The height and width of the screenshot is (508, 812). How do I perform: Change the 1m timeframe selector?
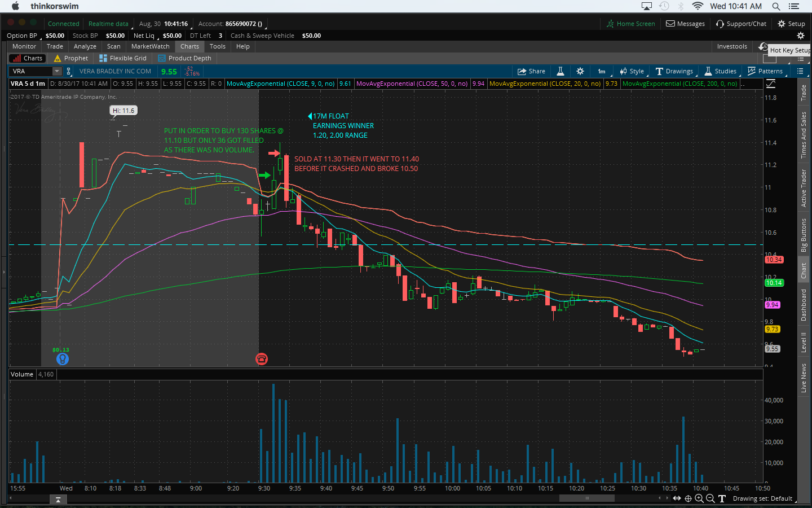602,71
